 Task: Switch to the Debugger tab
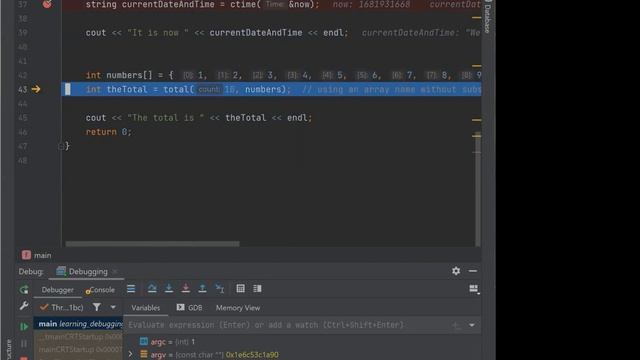(58, 290)
